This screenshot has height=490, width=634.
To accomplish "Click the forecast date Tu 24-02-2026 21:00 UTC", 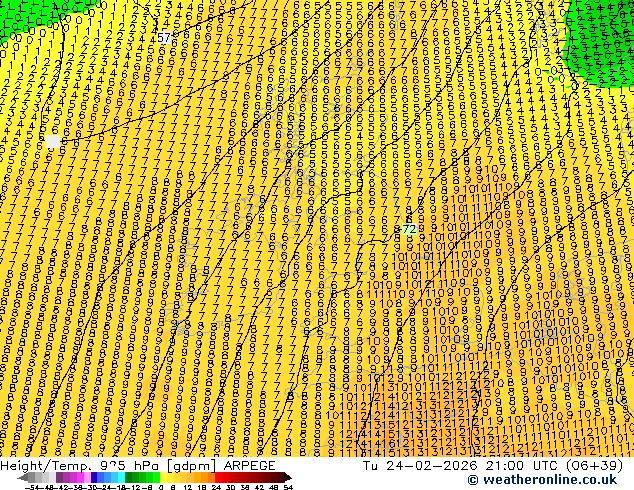I will pyautogui.click(x=459, y=465).
